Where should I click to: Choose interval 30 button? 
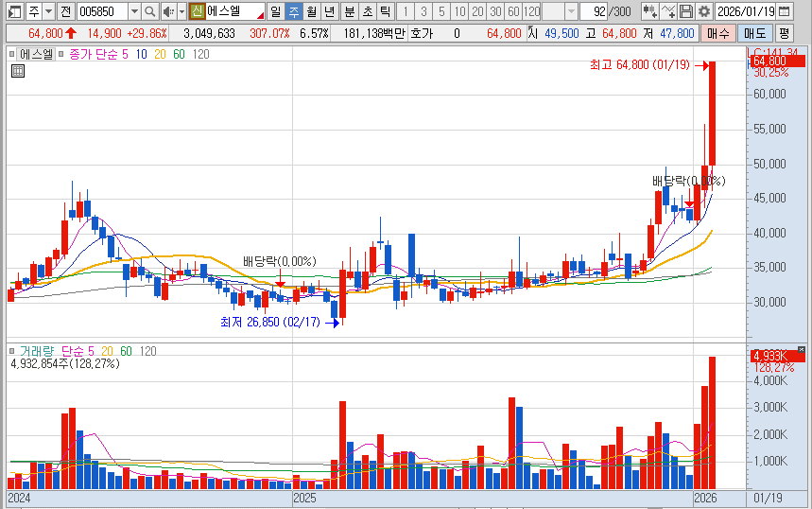pyautogui.click(x=495, y=11)
